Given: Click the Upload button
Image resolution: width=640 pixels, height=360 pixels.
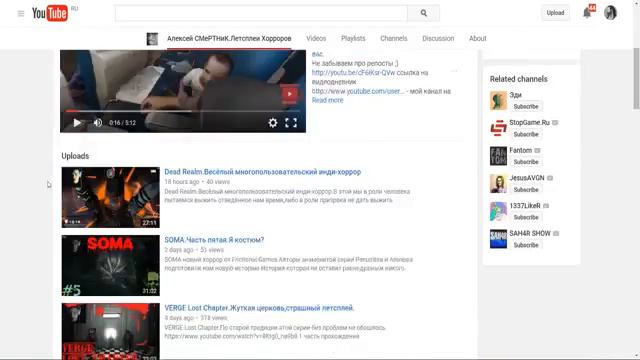Looking at the screenshot, I should (555, 13).
